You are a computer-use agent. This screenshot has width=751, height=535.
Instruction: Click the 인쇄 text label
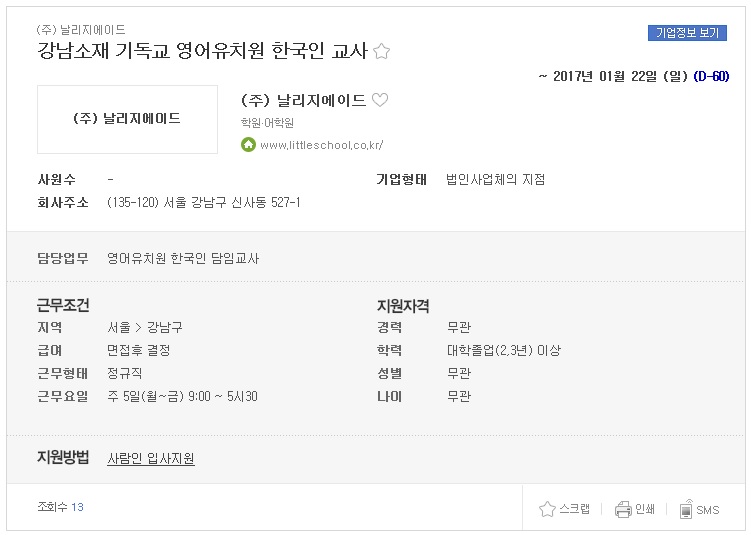pyautogui.click(x=645, y=509)
